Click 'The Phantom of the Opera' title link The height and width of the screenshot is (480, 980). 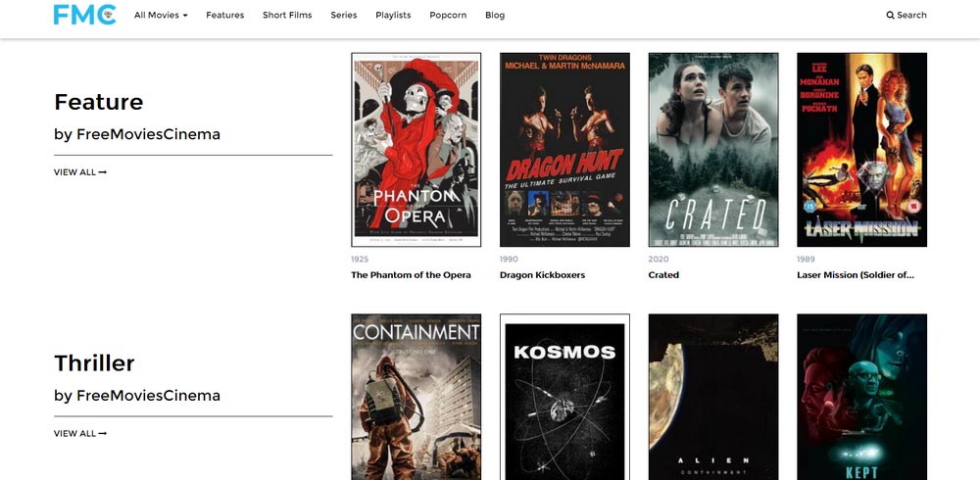[x=412, y=275]
